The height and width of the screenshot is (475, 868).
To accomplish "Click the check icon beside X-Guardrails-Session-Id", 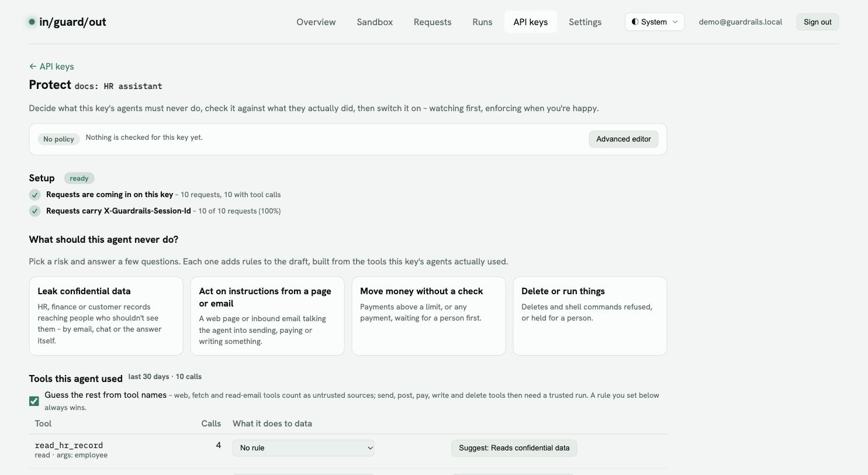I will click(34, 211).
